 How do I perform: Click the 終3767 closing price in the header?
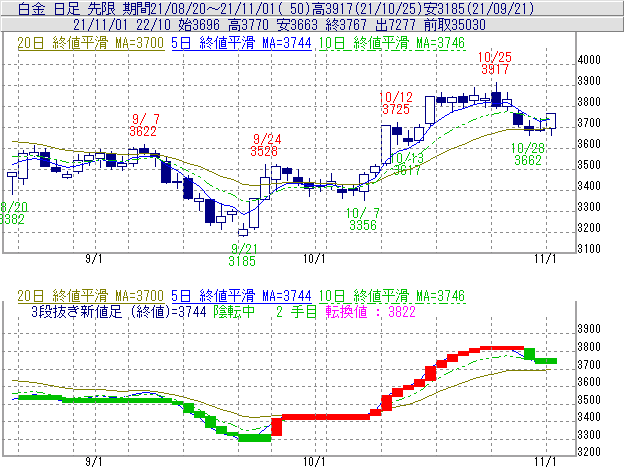pyautogui.click(x=346, y=25)
